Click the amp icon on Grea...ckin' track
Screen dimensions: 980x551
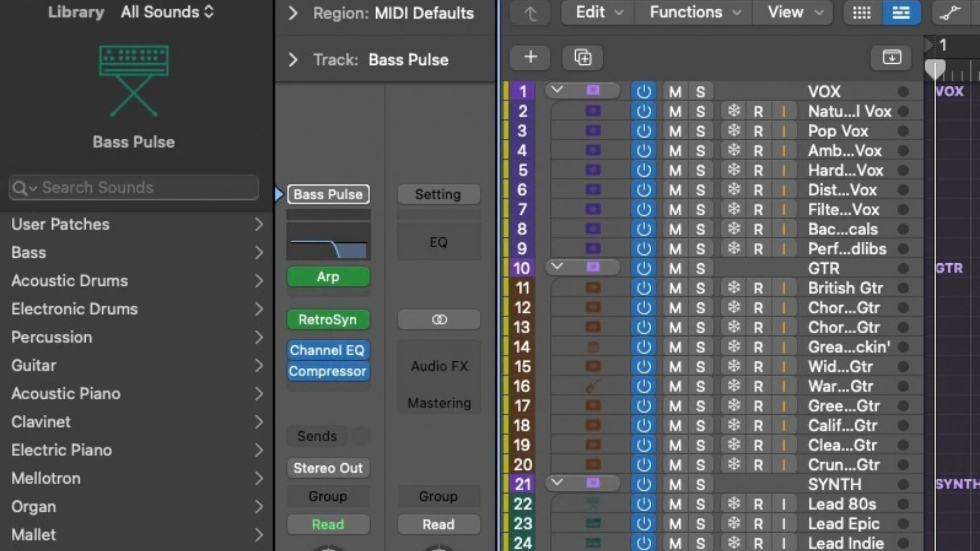(x=593, y=347)
